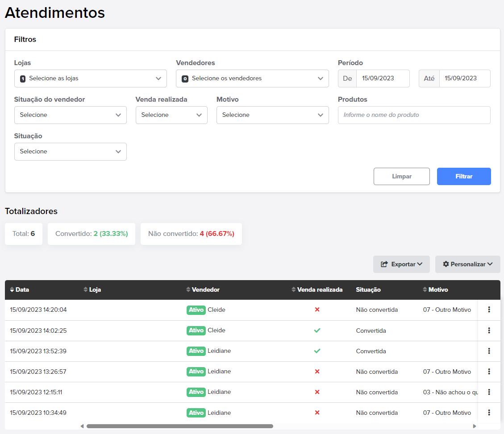
Task: Sort table by Motivo column
Action: (x=435, y=289)
